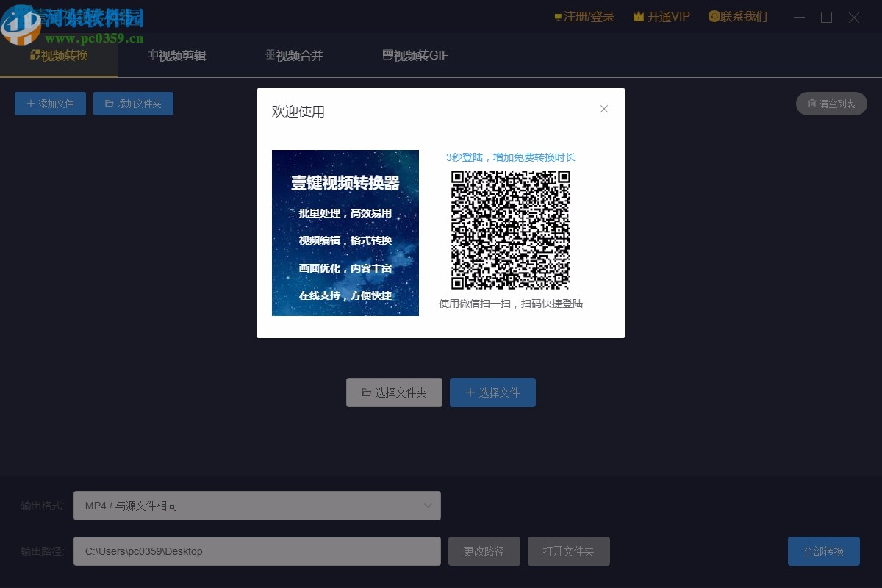Open the 视频剪辑 tab
Screen dimensions: 882x588
[176, 55]
